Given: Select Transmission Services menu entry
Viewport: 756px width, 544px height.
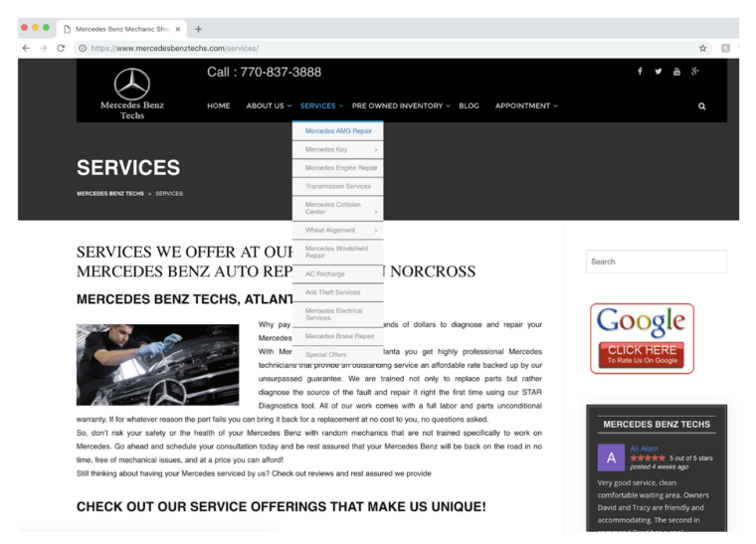Looking at the screenshot, I should (x=338, y=186).
